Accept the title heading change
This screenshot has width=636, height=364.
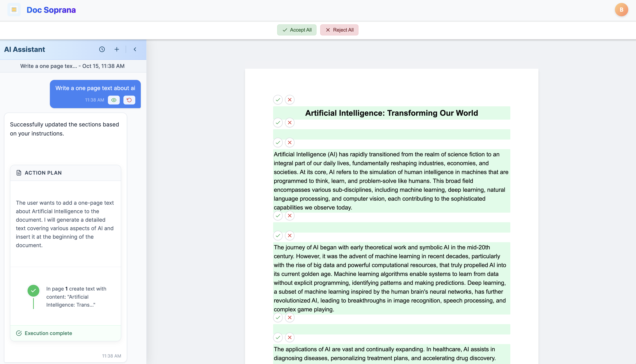point(278,100)
